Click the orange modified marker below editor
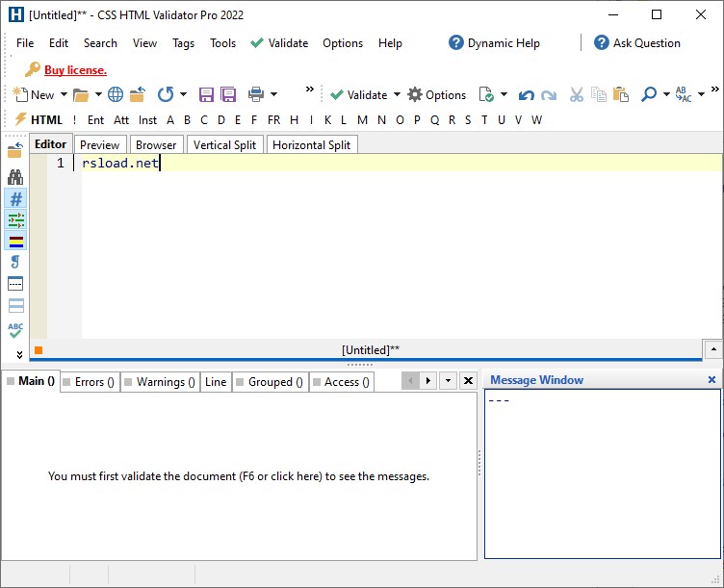The image size is (724, 588). point(39,351)
